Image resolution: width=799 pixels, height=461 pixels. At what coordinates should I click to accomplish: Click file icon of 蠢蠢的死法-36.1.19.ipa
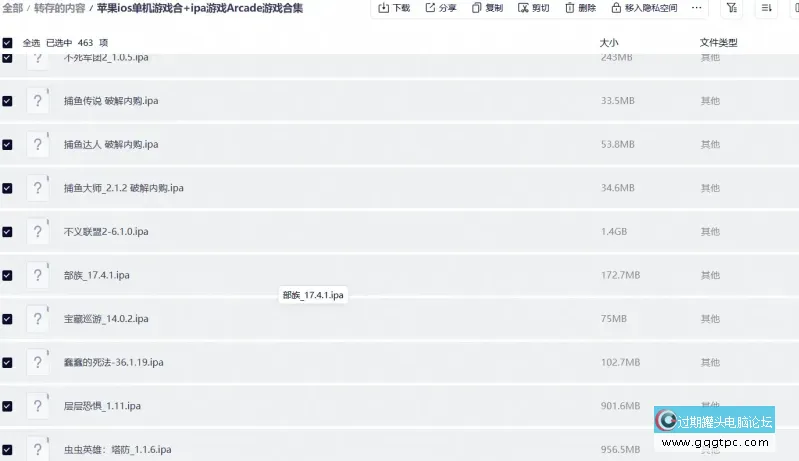point(38,363)
